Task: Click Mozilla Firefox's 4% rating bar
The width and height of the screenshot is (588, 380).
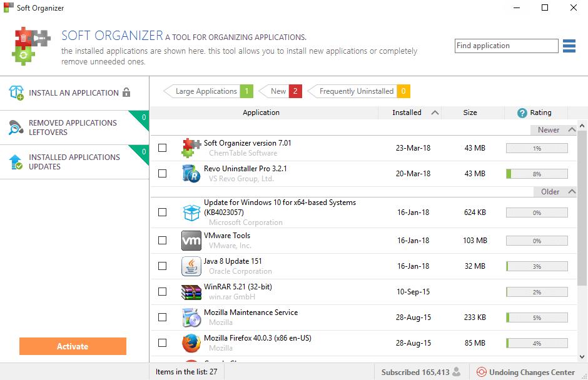Action: 537,343
